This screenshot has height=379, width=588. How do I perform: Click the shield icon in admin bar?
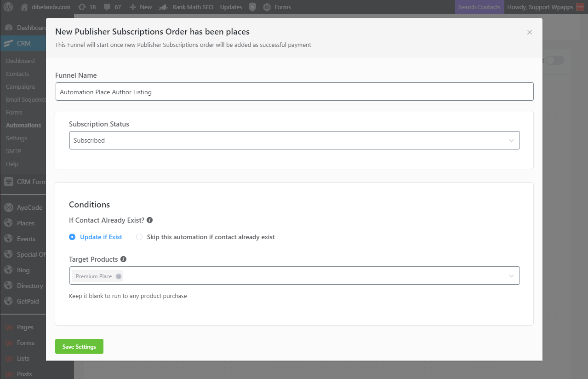pos(252,7)
